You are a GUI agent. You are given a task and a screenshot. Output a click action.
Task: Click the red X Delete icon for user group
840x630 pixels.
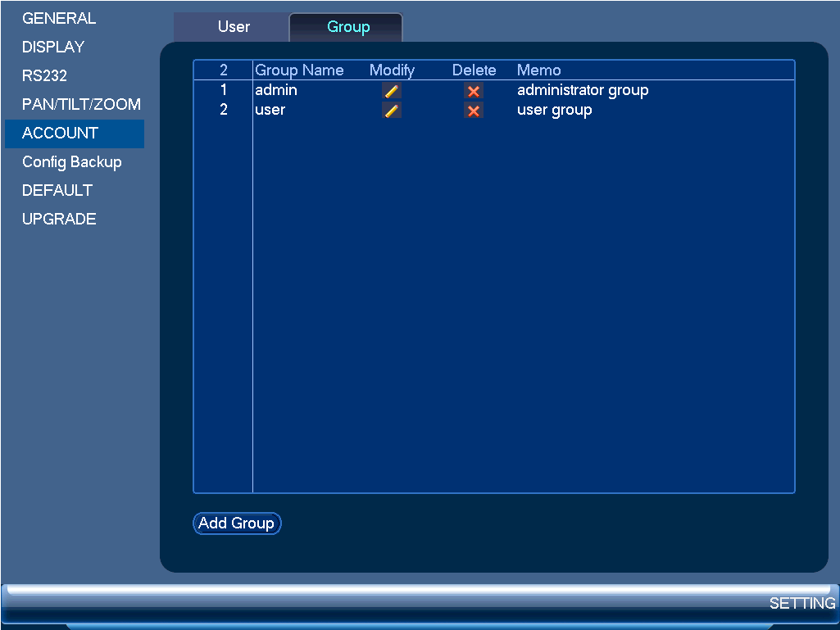[474, 111]
